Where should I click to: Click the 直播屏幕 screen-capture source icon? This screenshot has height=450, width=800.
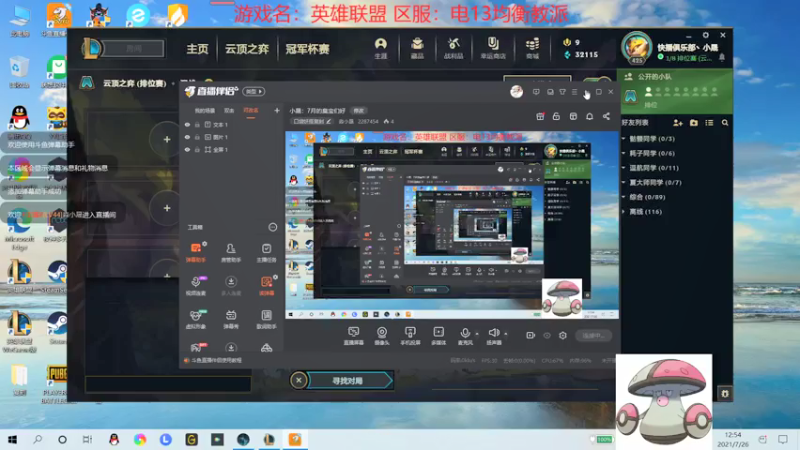click(x=353, y=336)
